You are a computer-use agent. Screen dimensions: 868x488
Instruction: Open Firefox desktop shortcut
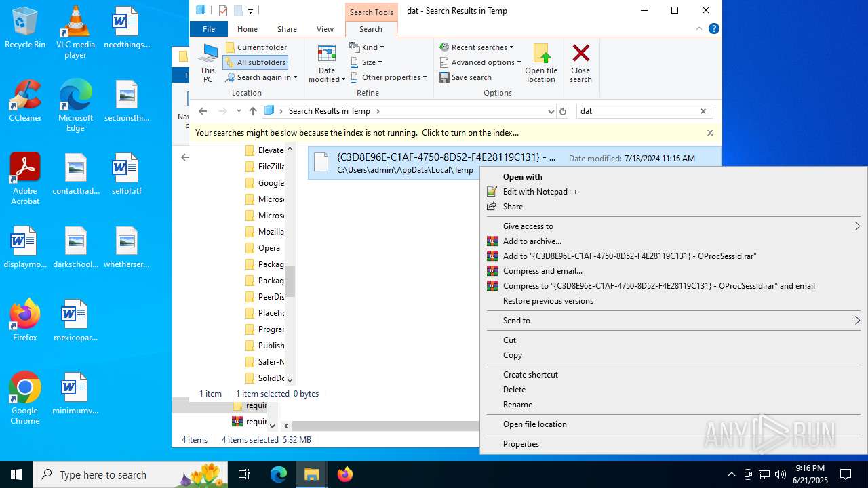[25, 321]
